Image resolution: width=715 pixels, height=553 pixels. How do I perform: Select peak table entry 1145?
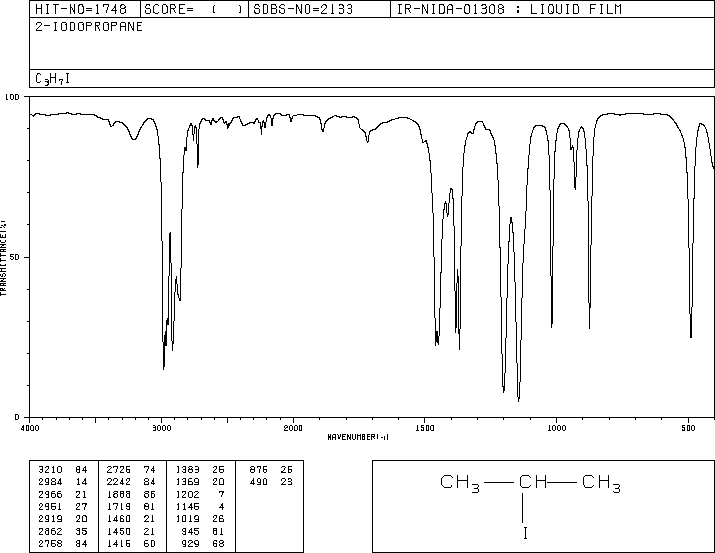click(187, 506)
